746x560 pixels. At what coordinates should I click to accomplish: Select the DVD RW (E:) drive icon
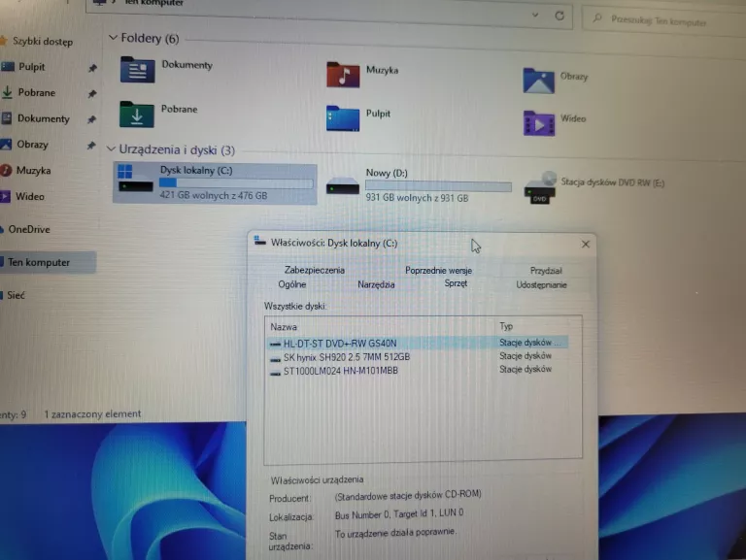540,188
